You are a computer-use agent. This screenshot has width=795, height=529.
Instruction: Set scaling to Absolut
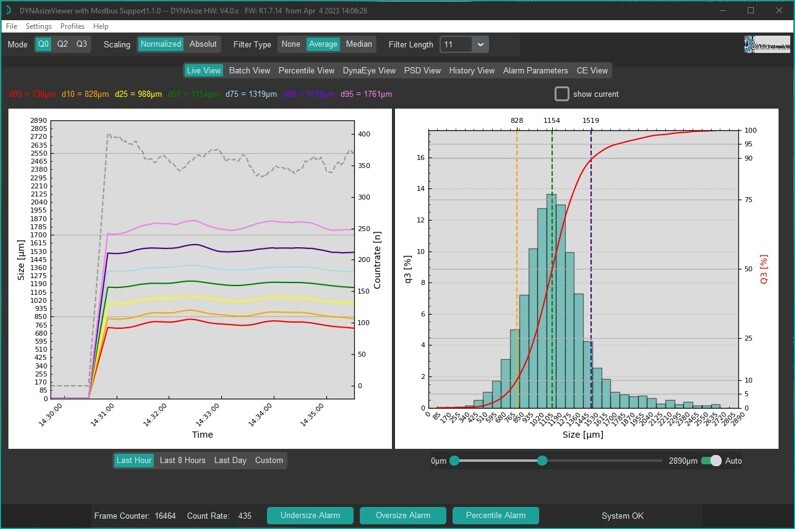click(203, 44)
